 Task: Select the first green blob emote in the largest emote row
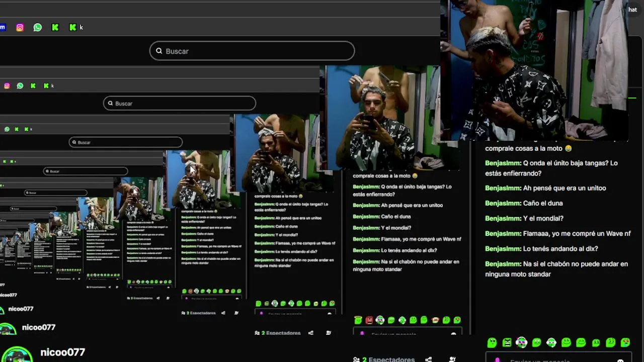tap(492, 342)
